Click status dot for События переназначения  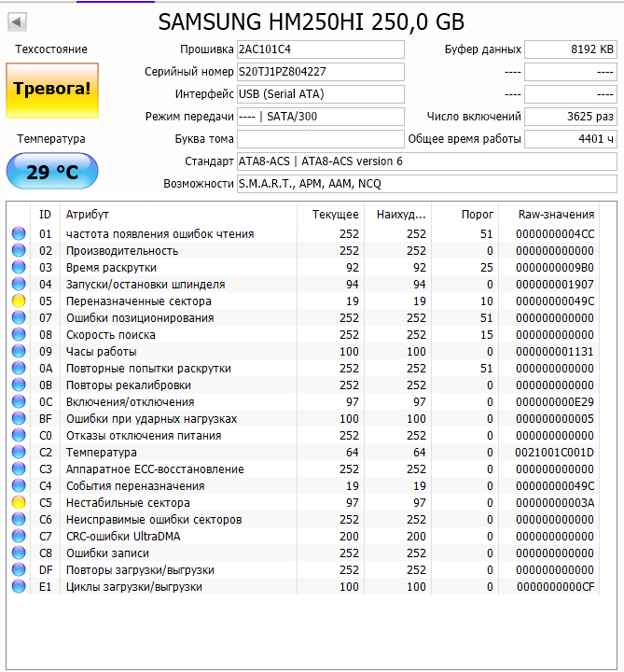[19, 485]
